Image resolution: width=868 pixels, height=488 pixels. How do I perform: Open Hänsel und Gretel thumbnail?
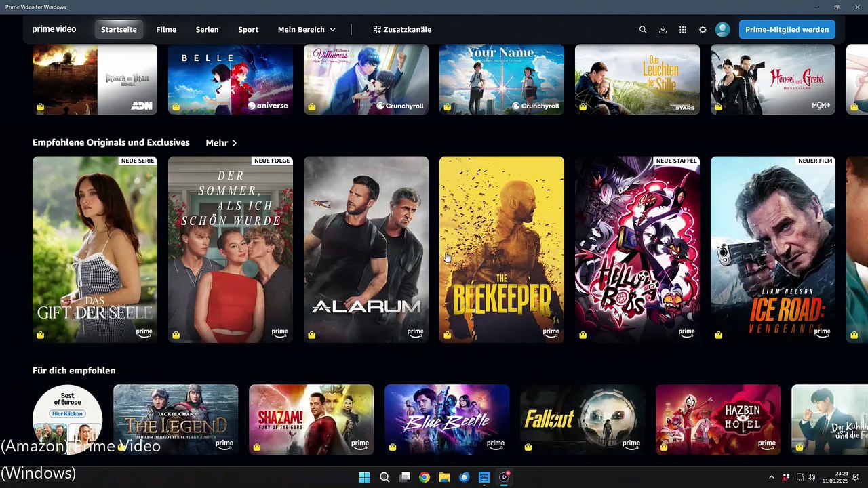point(773,79)
